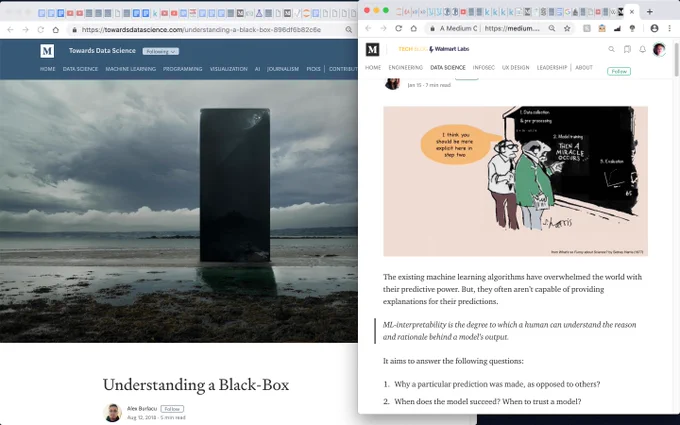Switch to purple flask tab in back window

coord(259,13)
